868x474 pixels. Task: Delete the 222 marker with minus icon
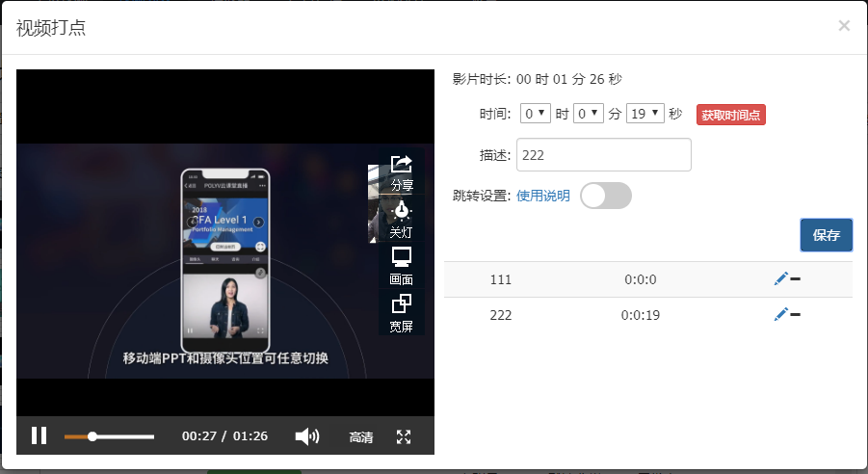796,314
